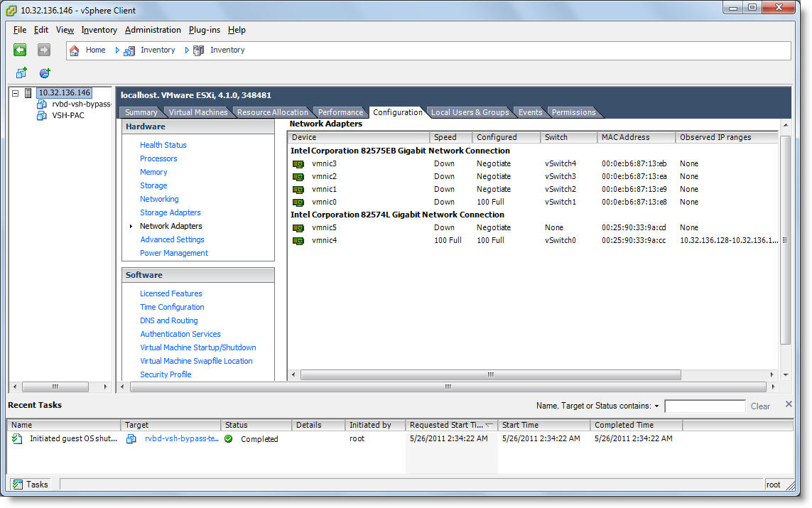812x508 pixels.
Task: Switch to the Summary tab
Action: point(141,112)
